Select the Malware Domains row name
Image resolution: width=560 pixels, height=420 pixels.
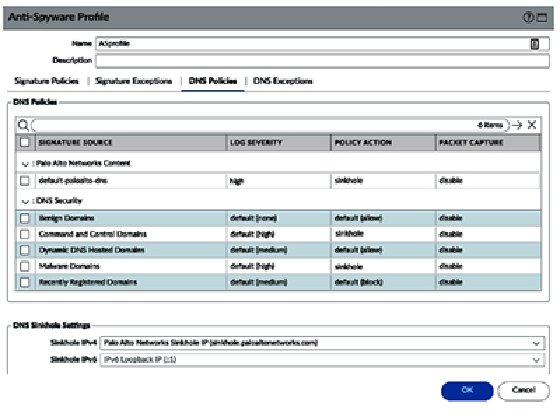click(x=69, y=266)
